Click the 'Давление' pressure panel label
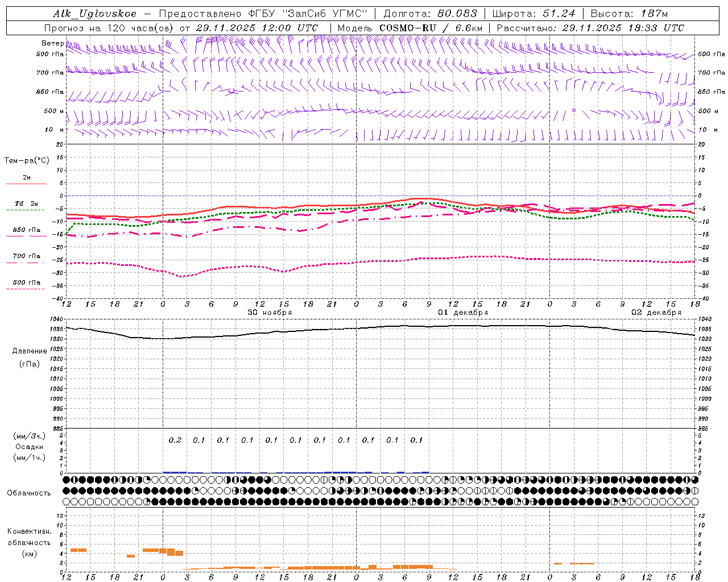Image resolution: width=728 pixels, height=582 pixels. pos(30,351)
